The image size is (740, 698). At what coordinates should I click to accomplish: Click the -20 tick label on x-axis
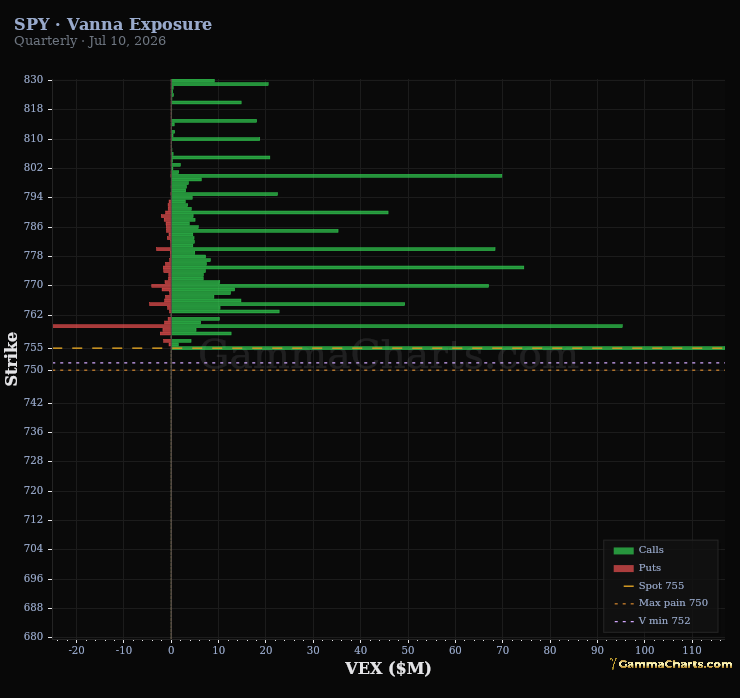tap(76, 650)
